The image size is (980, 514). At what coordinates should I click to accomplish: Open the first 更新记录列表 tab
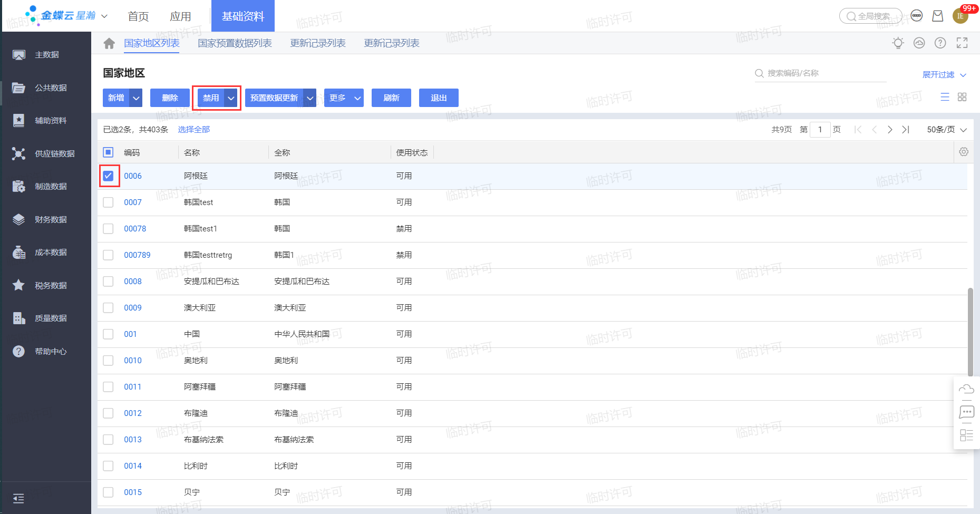click(x=318, y=43)
